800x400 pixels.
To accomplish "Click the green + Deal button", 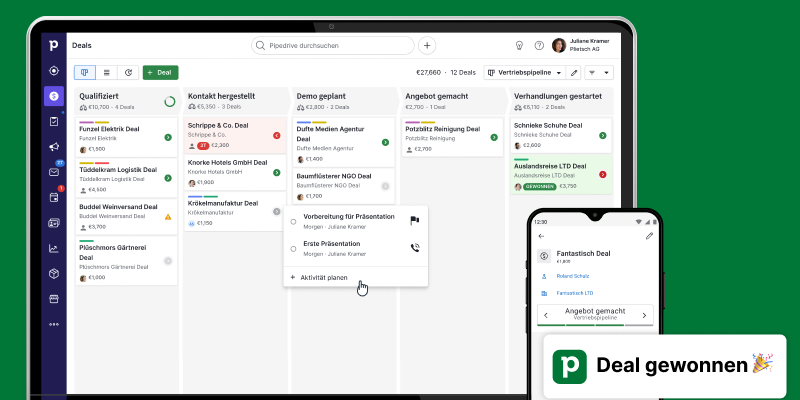I will (160, 73).
